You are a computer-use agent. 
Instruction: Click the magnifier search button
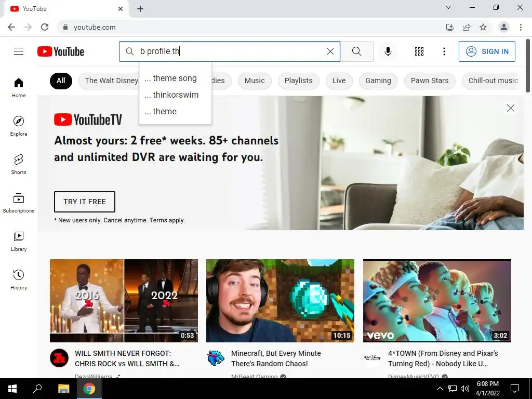tap(356, 51)
